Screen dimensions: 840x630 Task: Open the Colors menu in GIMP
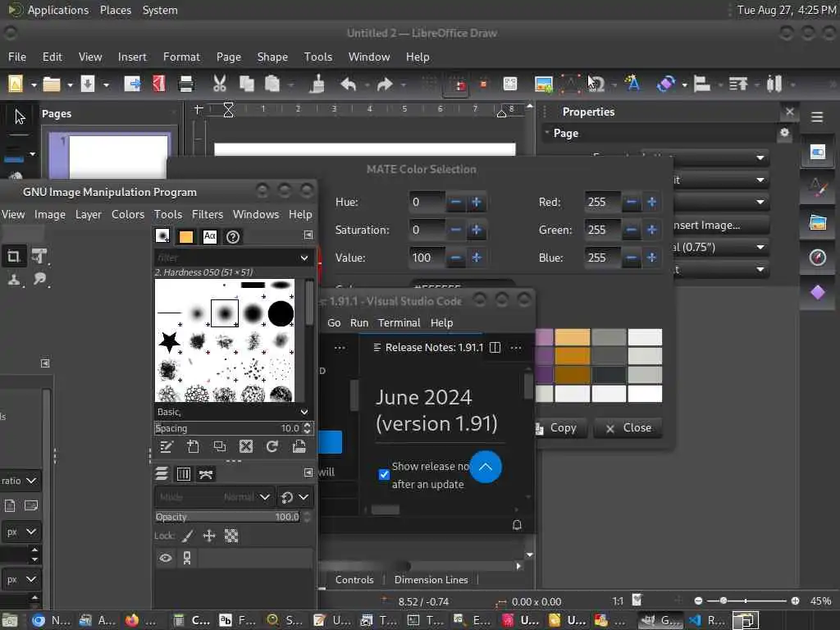pyautogui.click(x=128, y=214)
